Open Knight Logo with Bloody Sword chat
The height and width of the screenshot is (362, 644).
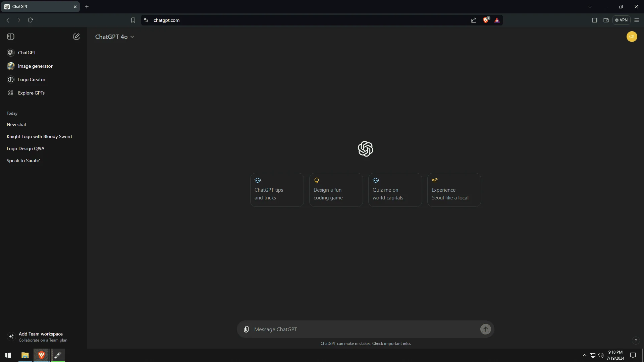click(x=44, y=136)
